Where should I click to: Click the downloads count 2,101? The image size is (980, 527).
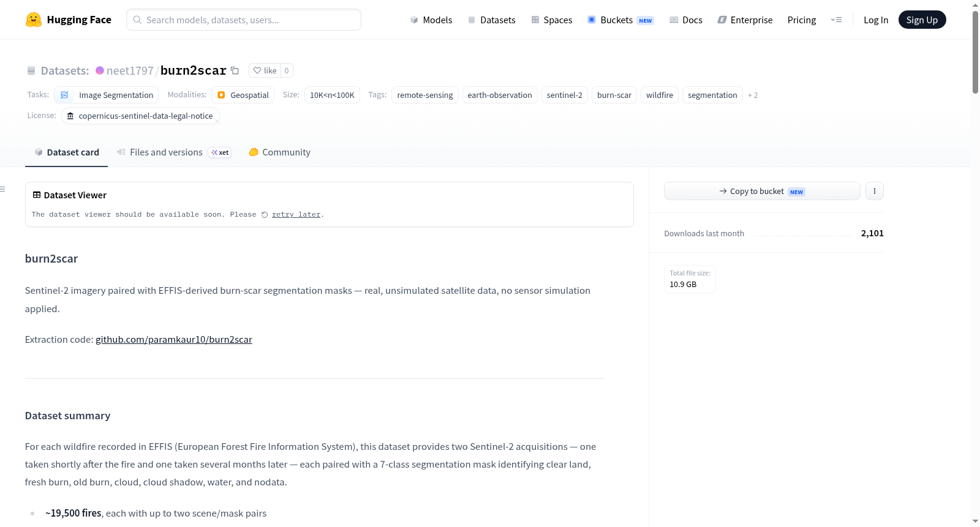[872, 233]
